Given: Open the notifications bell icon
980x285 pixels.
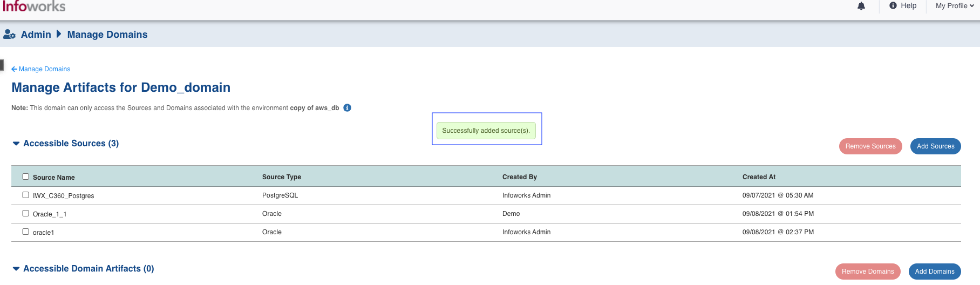Looking at the screenshot, I should tap(861, 6).
